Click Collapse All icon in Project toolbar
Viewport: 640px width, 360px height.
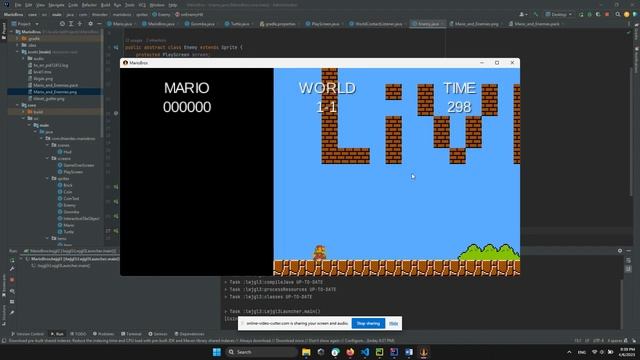click(x=80, y=24)
